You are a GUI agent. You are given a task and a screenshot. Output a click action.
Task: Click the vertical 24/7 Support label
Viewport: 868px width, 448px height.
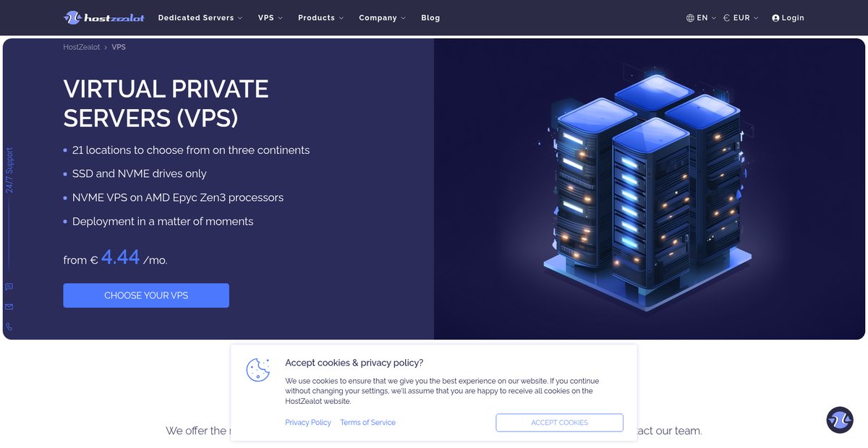coord(9,170)
